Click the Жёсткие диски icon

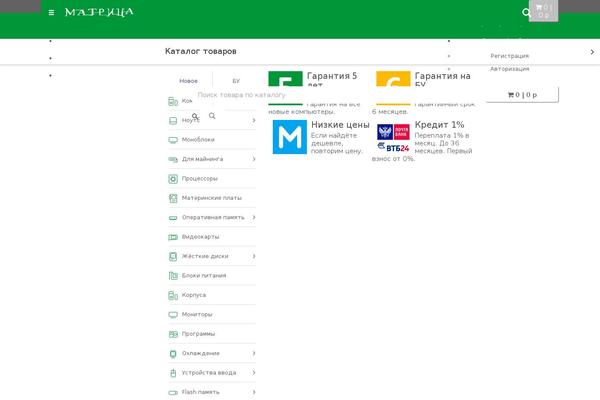coord(173,256)
